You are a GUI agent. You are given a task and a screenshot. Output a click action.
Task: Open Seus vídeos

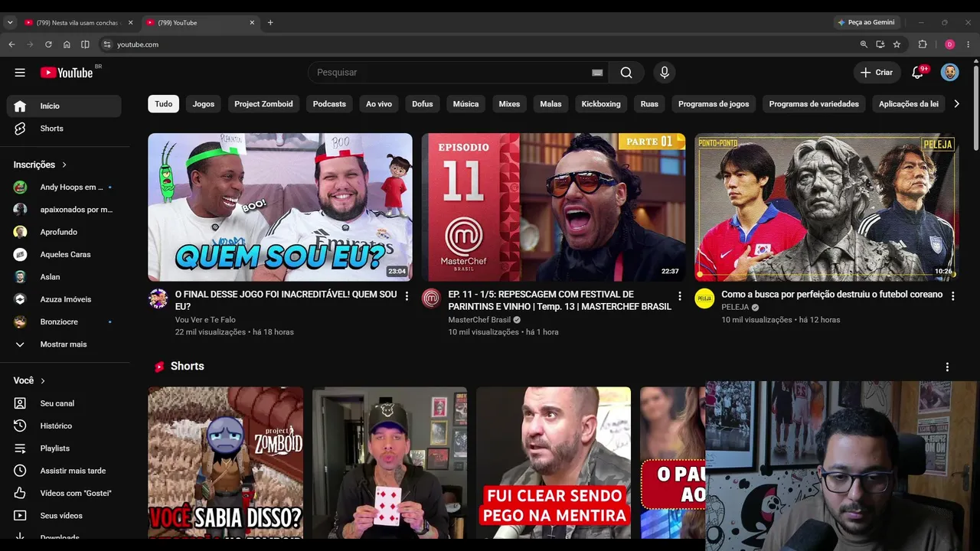tap(64, 516)
